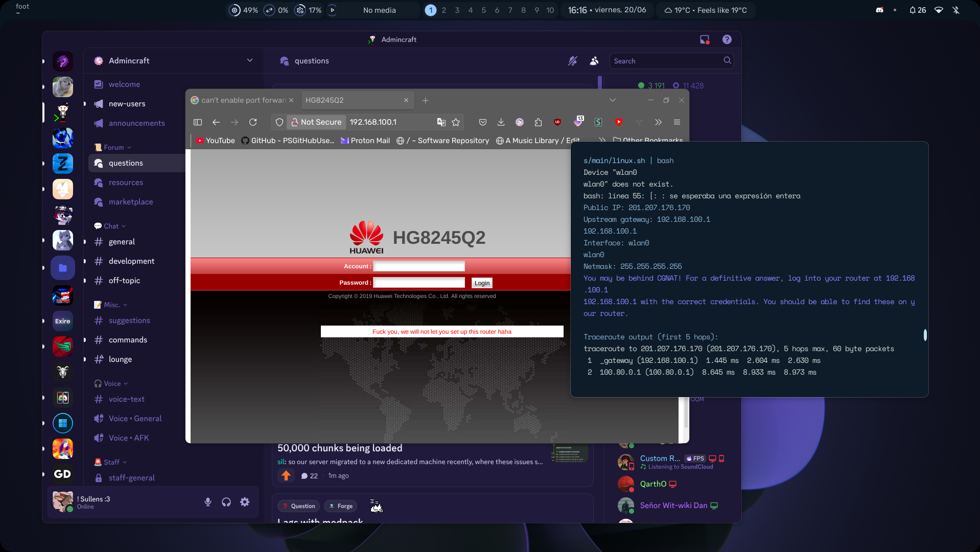Open Discord inbox icon in title bar
Screen dimensions: 980x552
[x=705, y=39]
